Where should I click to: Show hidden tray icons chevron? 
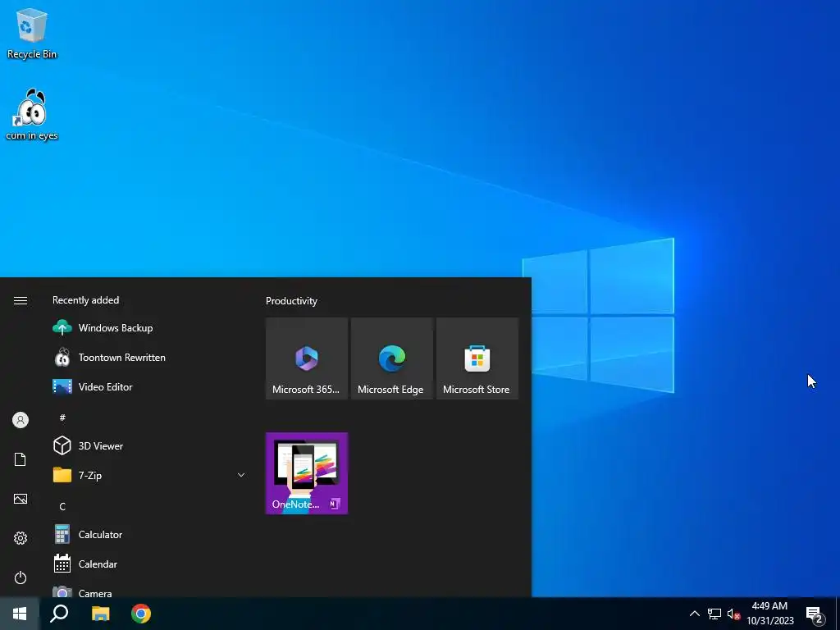694,614
